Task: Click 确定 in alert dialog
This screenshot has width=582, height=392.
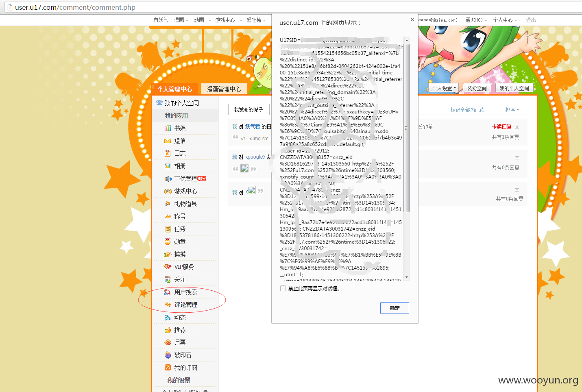Action: (395, 308)
